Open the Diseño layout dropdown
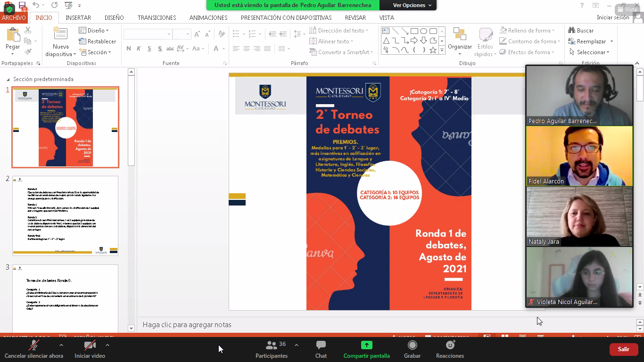 [x=94, y=31]
